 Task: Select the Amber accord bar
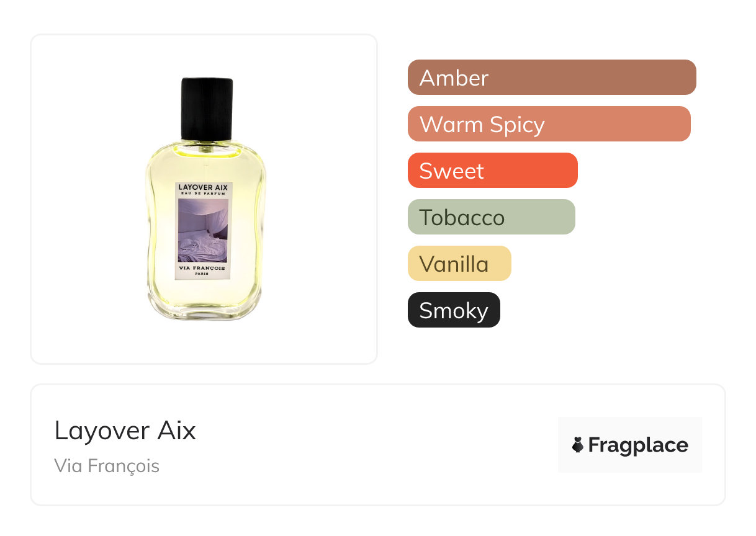click(x=552, y=78)
